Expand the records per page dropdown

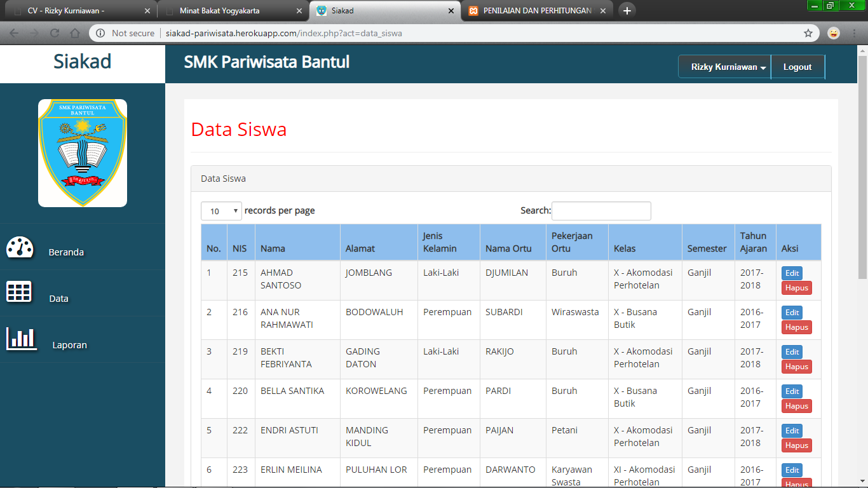221,211
